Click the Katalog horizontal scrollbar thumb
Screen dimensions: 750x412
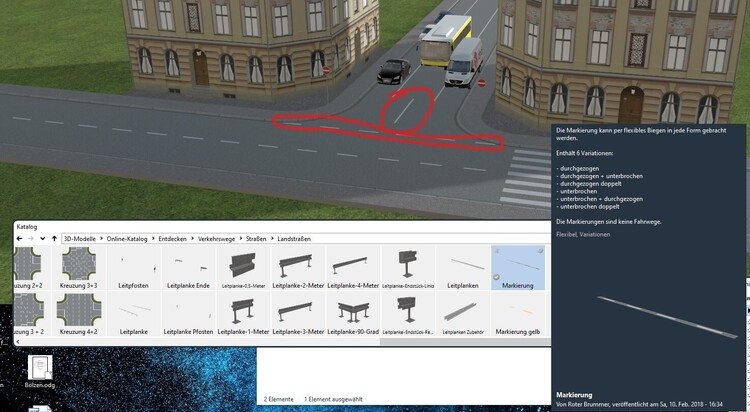coord(465,342)
